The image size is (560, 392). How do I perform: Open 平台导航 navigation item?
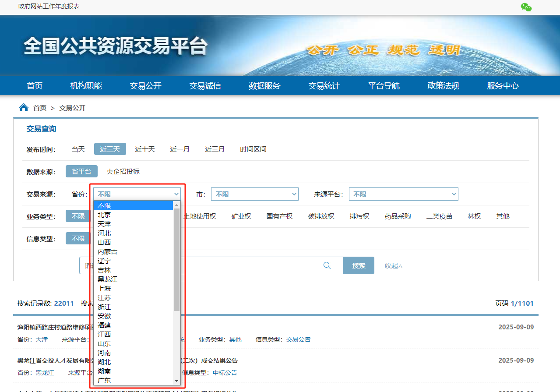click(384, 86)
